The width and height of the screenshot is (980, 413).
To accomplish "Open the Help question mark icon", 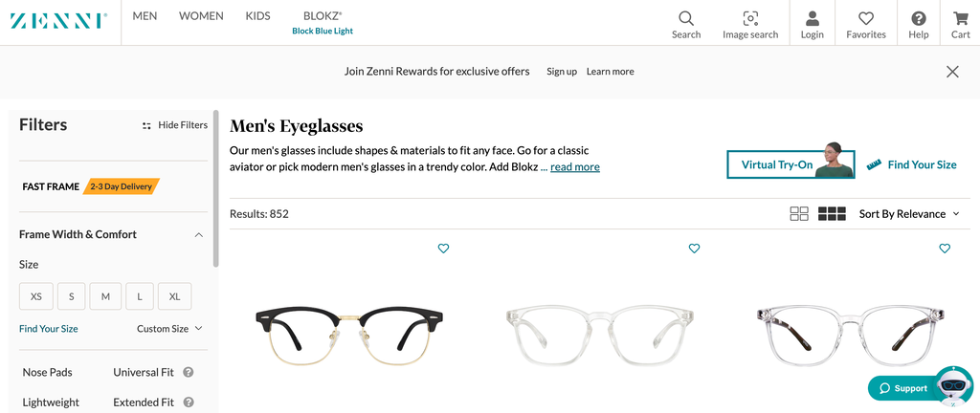I will pos(918,19).
